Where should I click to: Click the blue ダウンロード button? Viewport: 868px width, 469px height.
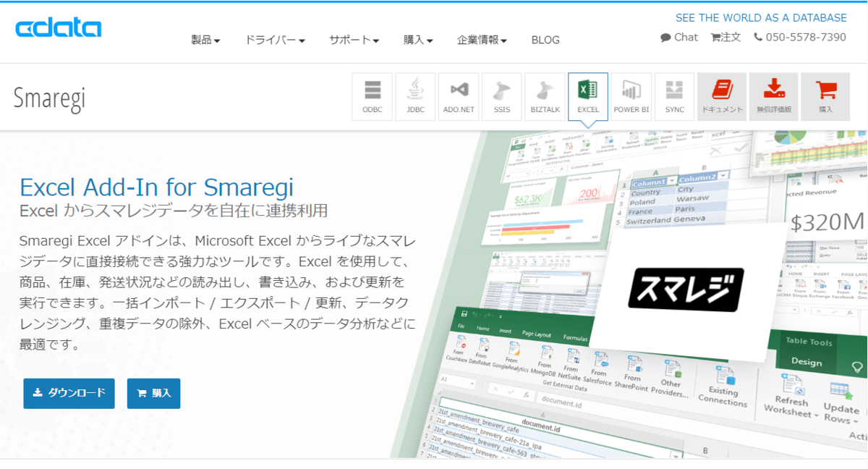click(69, 393)
